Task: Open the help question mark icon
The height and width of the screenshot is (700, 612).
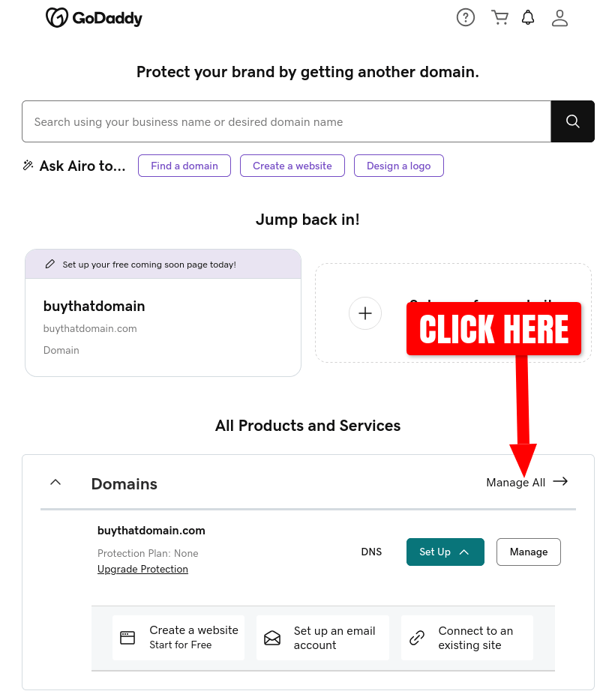Action: coord(465,17)
